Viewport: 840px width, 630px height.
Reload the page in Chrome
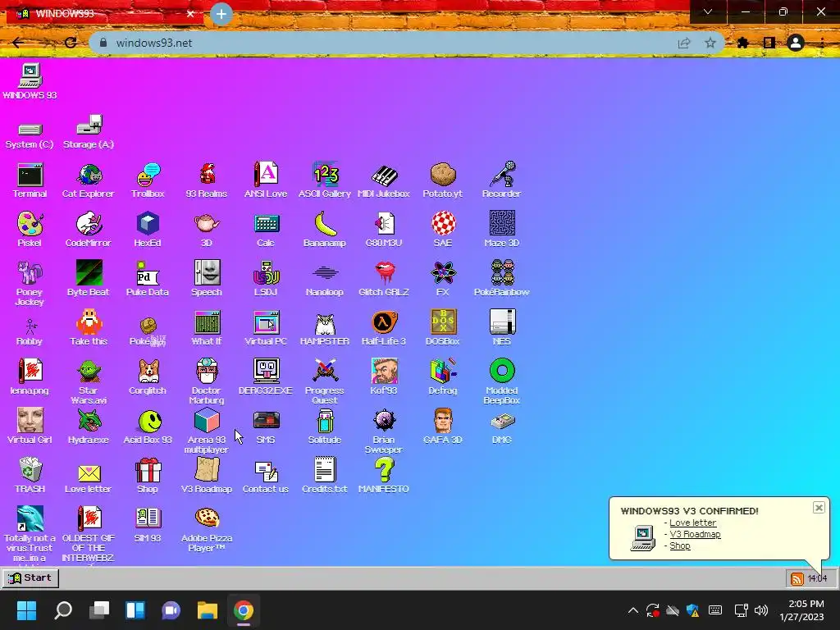tap(71, 43)
